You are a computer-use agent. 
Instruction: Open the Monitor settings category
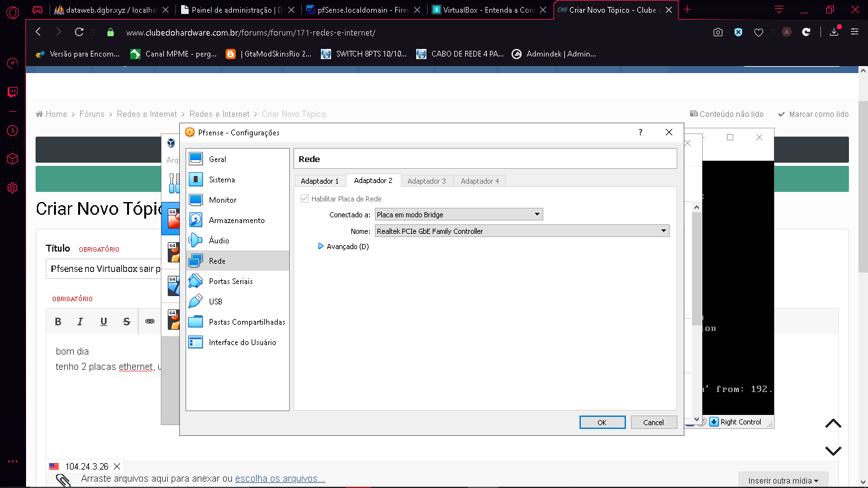tap(238, 200)
